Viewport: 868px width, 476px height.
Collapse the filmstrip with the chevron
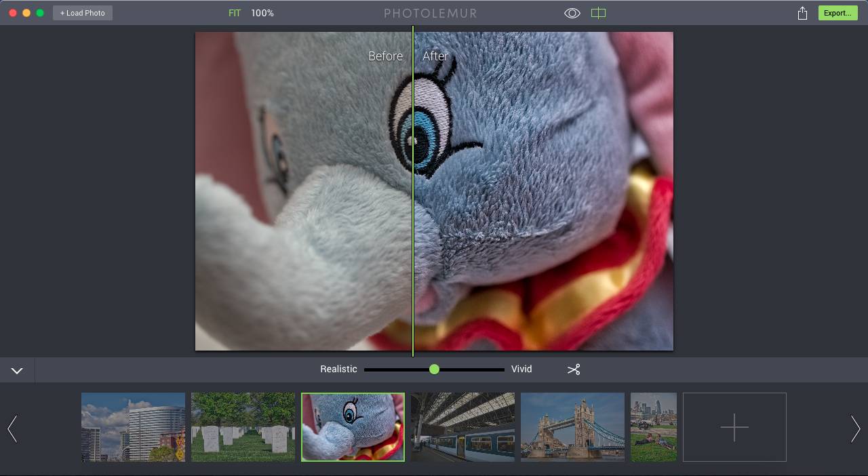[17, 370]
